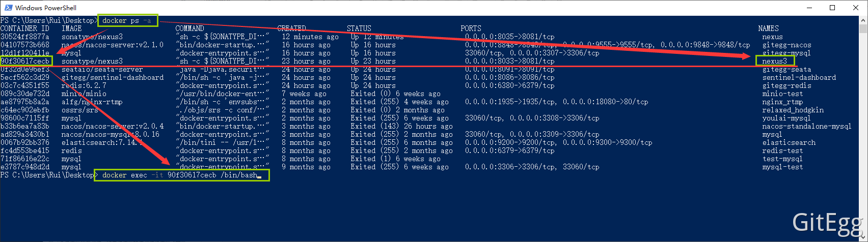Click the scrollbar up arrow in PowerShell
Image resolution: width=868 pixels, height=242 pixels.
pyautogui.click(x=863, y=20)
